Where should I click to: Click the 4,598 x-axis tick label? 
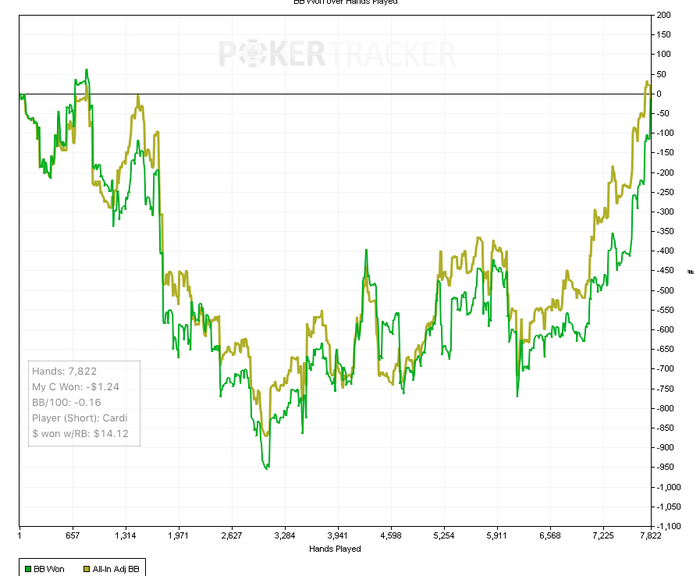(x=391, y=535)
